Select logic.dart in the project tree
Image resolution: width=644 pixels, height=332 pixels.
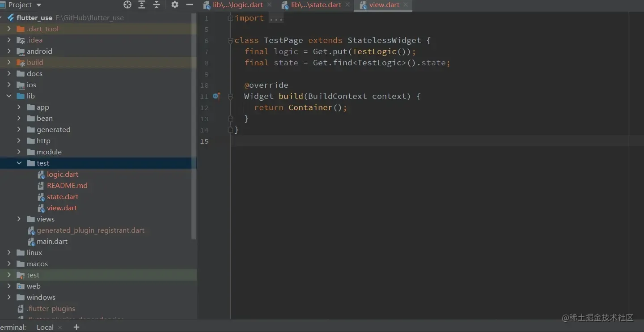[63, 174]
